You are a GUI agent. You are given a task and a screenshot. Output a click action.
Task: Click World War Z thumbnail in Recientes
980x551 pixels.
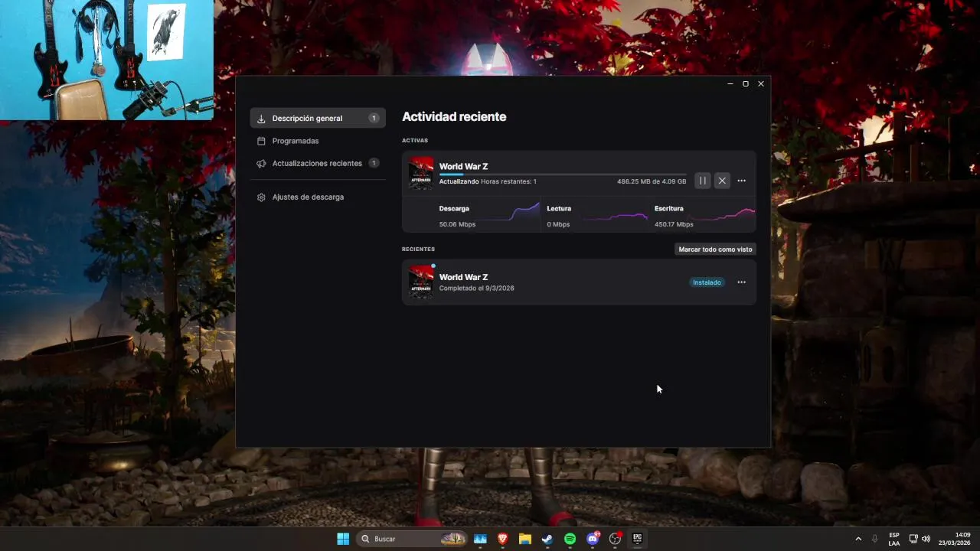[421, 282]
